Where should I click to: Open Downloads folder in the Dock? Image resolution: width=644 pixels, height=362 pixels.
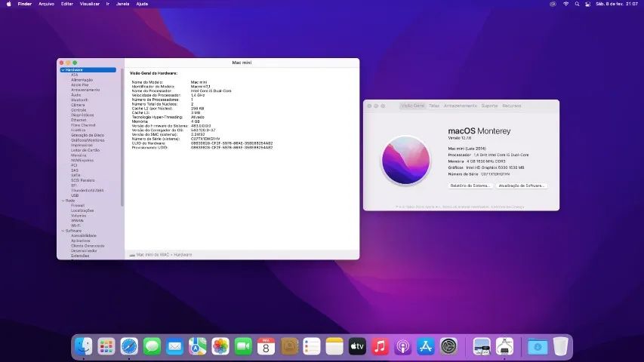538,347
